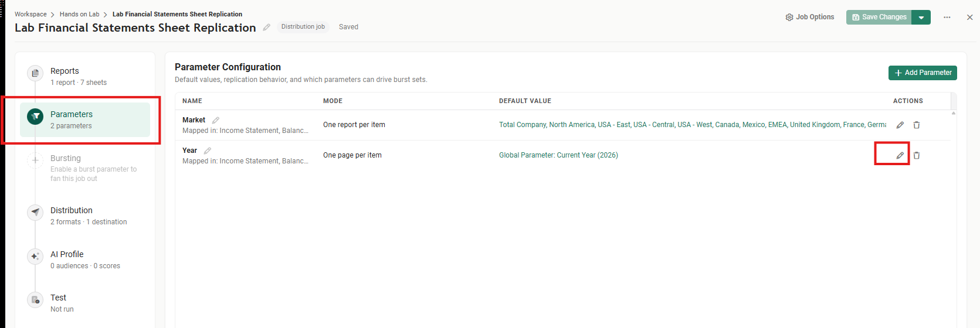This screenshot has width=980, height=328.
Task: Open the Parameters step
Action: tap(85, 119)
